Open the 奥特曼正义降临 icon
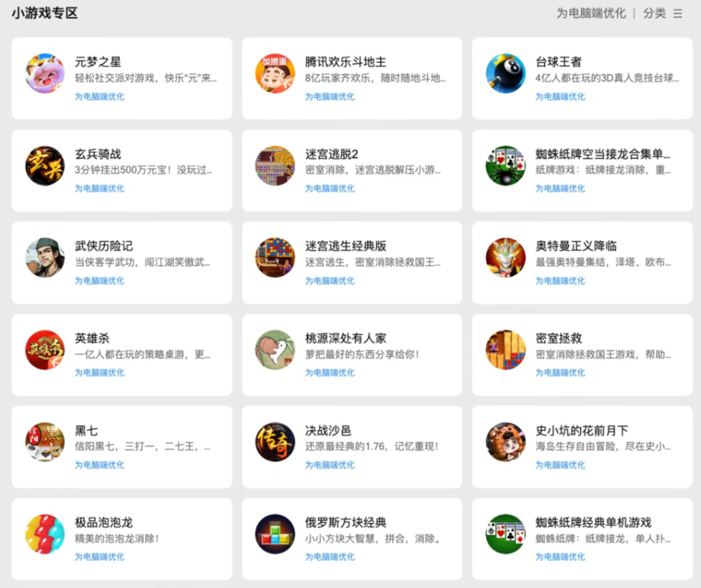 coord(505,258)
